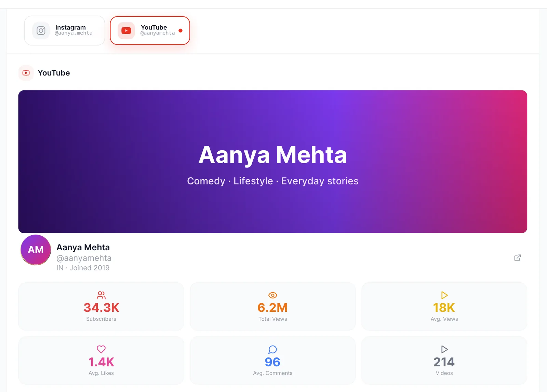
Task: Click the Aanya Mehta channel banner
Action: [x=273, y=162]
